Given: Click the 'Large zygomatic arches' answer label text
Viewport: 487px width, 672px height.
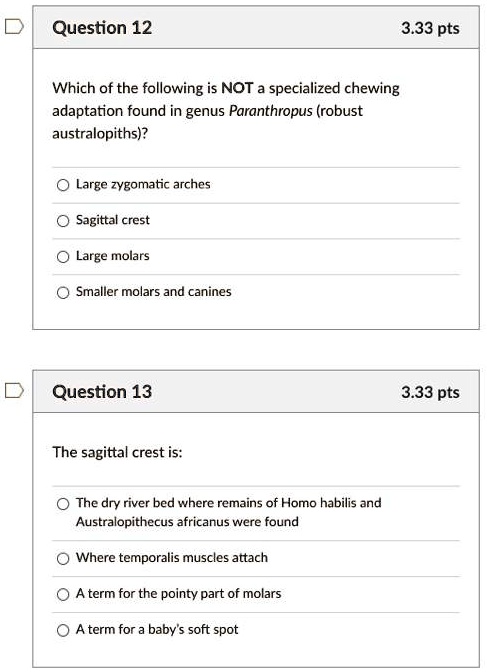Looking at the screenshot, I should pyautogui.click(x=143, y=184).
